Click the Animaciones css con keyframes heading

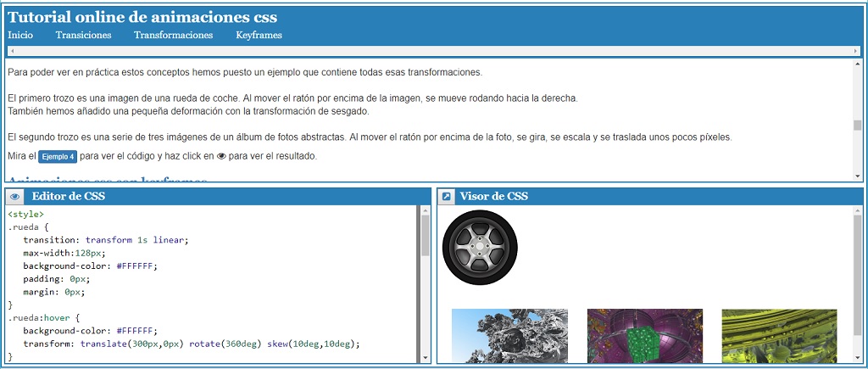108,180
